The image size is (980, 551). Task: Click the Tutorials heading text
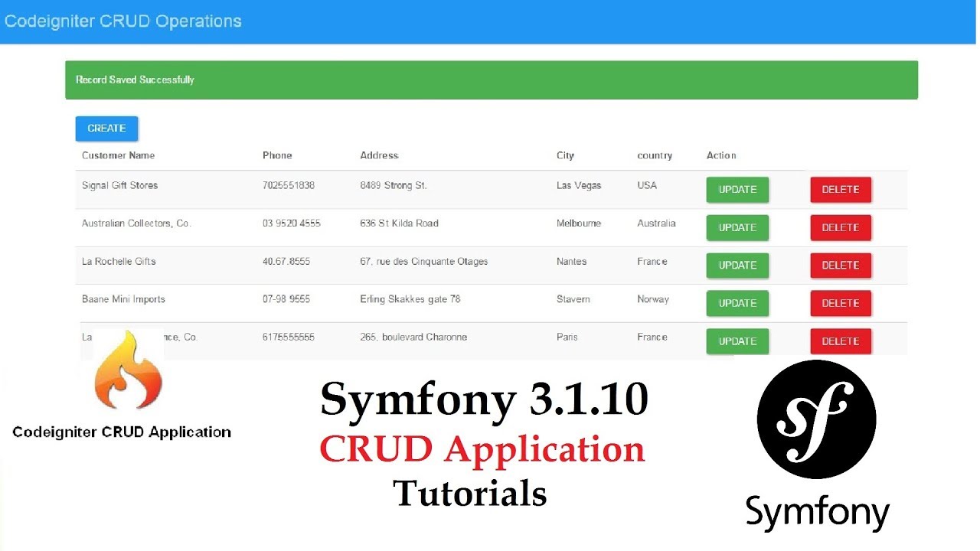click(x=470, y=494)
